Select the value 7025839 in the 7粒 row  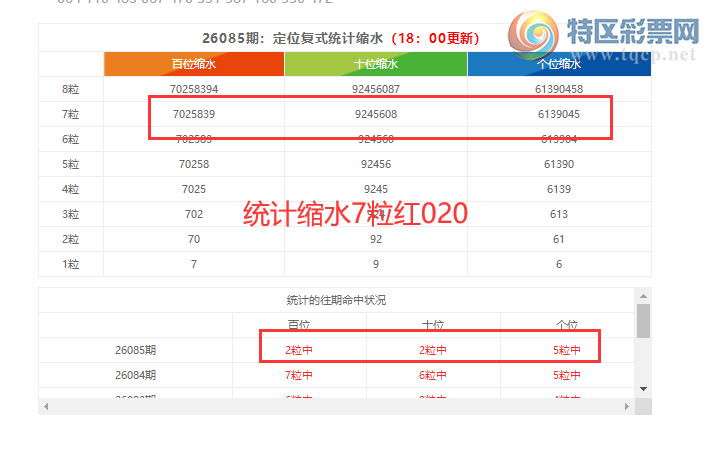click(x=194, y=114)
